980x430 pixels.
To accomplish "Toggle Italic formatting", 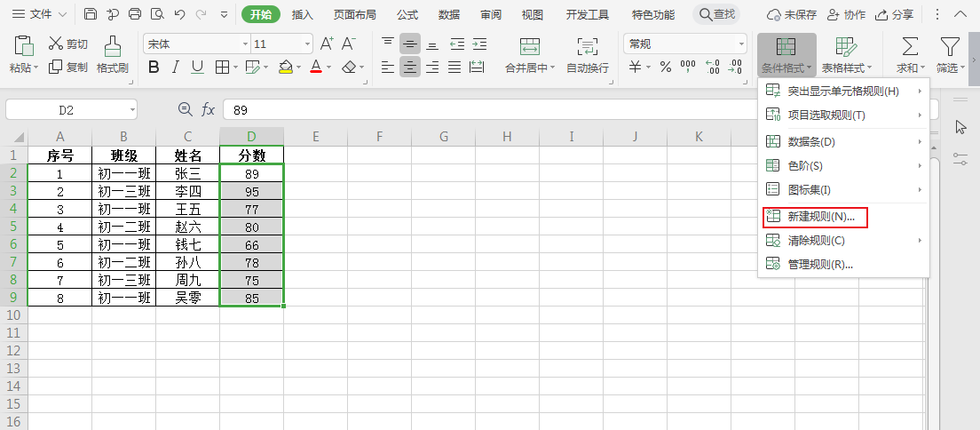I will point(176,67).
